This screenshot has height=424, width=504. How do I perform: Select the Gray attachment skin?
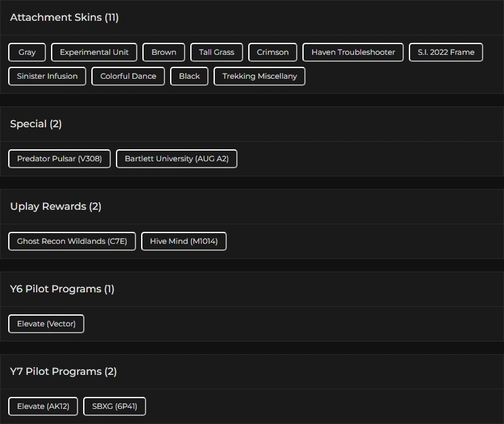[27, 52]
